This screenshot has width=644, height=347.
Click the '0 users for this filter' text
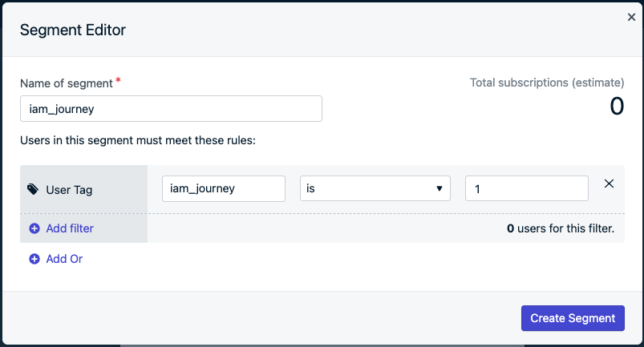(561, 228)
